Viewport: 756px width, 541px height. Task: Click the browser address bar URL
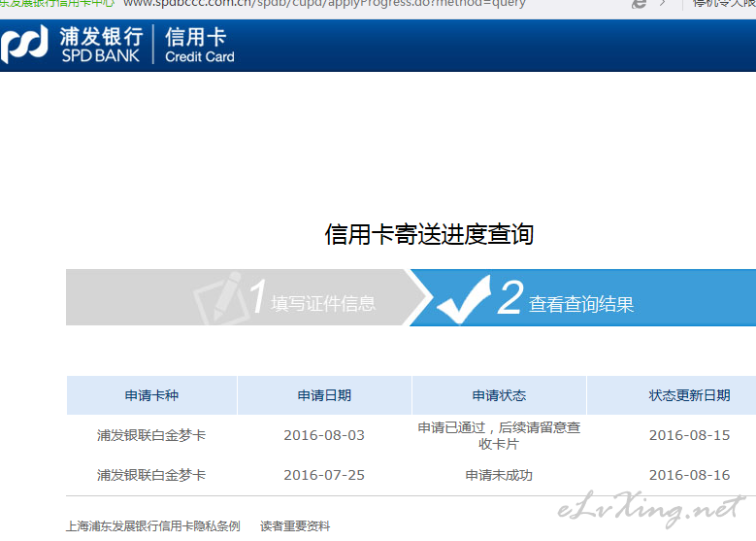point(324,4)
